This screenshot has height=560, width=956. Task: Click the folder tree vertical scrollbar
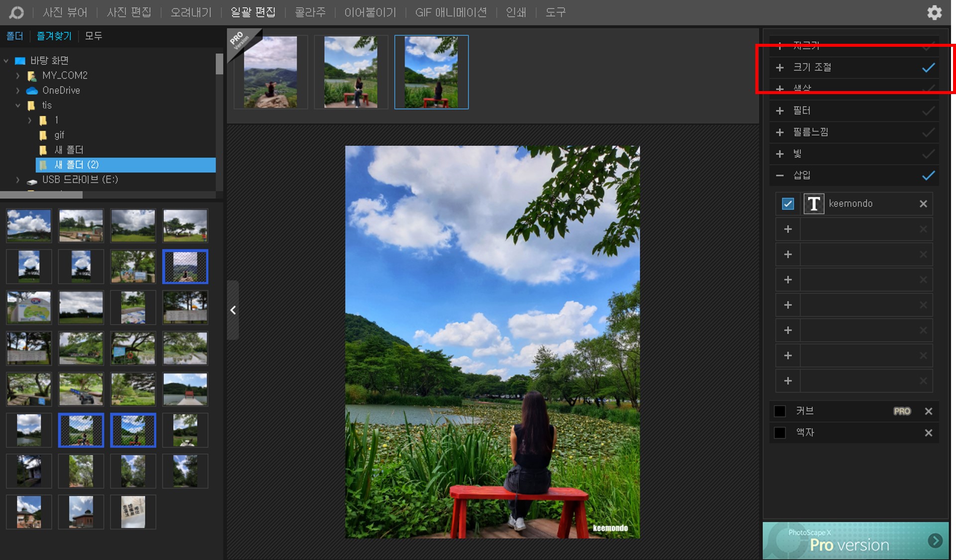(x=220, y=64)
